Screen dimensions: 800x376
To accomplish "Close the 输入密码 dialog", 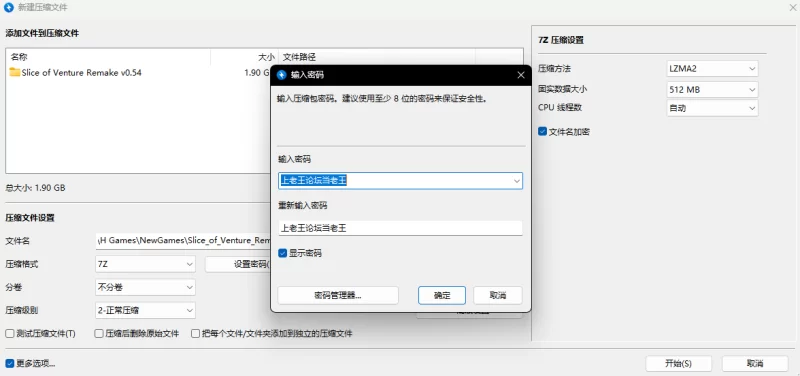I will [521, 75].
